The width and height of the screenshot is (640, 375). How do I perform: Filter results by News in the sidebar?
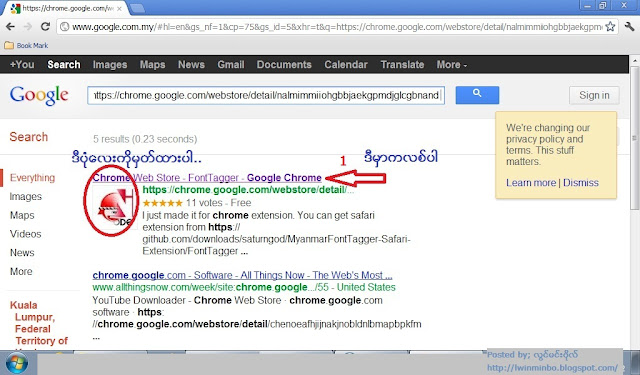(22, 253)
